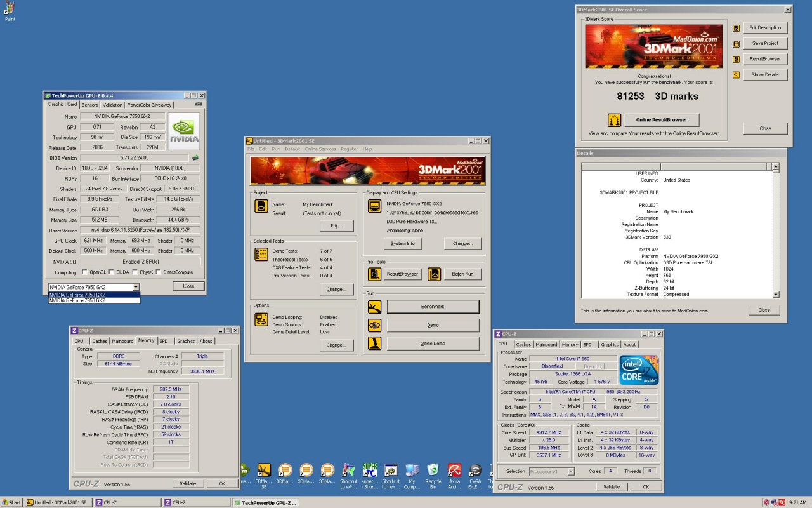Image resolution: width=812 pixels, height=508 pixels.
Task: Click the BIOS save chip icon in GPU-Z
Action: click(195, 157)
